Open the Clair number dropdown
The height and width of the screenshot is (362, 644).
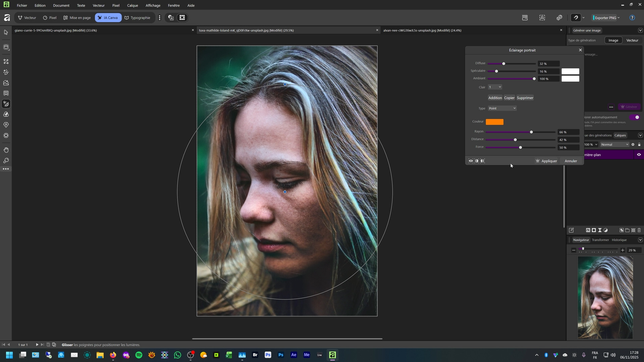[x=495, y=87]
